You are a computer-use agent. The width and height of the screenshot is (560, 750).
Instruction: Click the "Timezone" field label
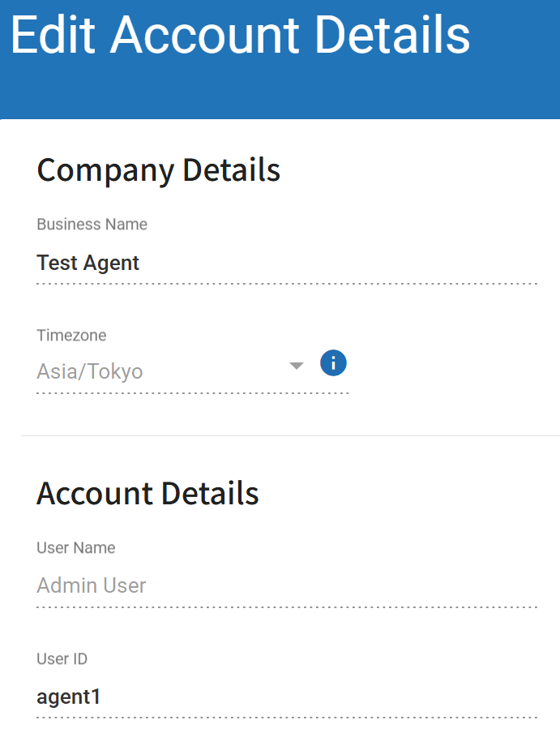71,335
